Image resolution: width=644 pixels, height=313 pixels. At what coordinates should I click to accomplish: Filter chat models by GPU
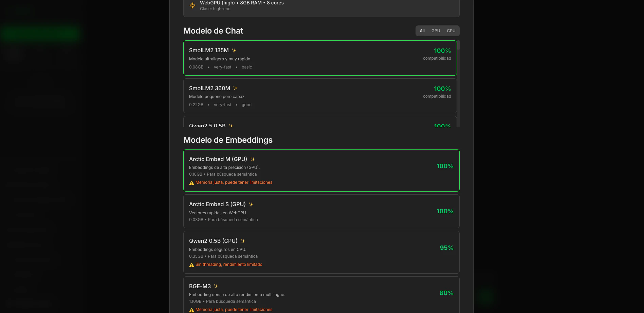click(436, 31)
